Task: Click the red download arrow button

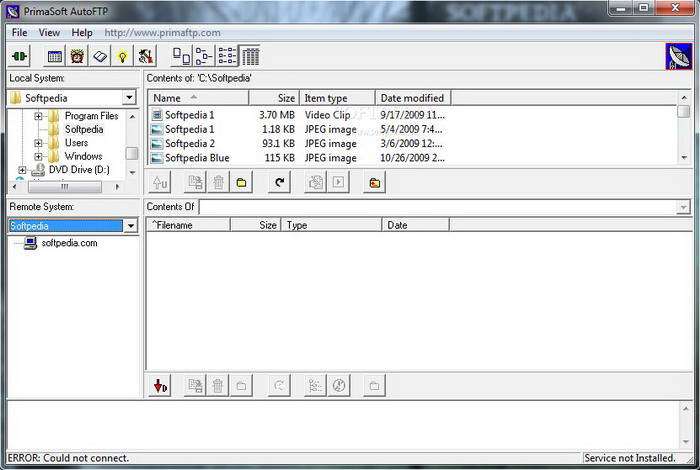Action: click(x=160, y=385)
